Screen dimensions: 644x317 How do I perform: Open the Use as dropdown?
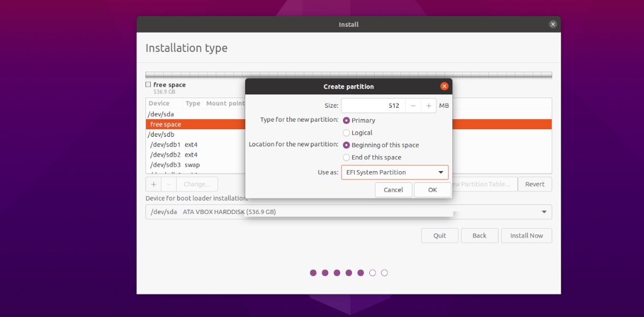coord(394,172)
